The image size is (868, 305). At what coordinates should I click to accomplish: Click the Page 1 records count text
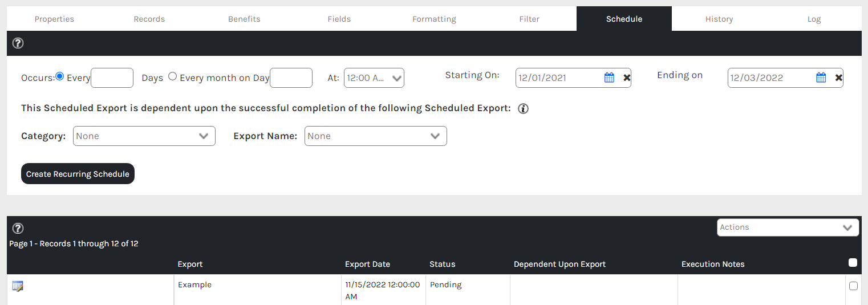[74, 243]
